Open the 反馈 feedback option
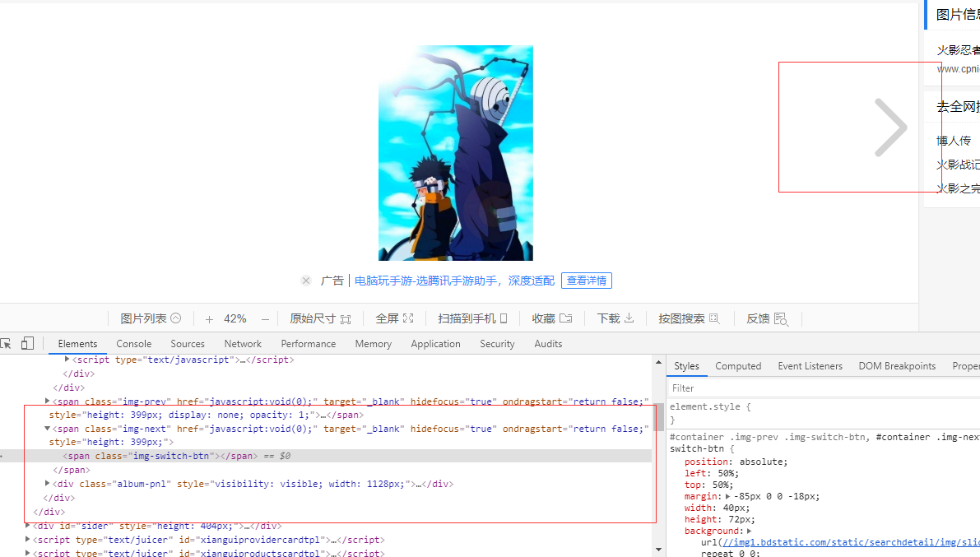The height and width of the screenshot is (557, 980). click(767, 319)
